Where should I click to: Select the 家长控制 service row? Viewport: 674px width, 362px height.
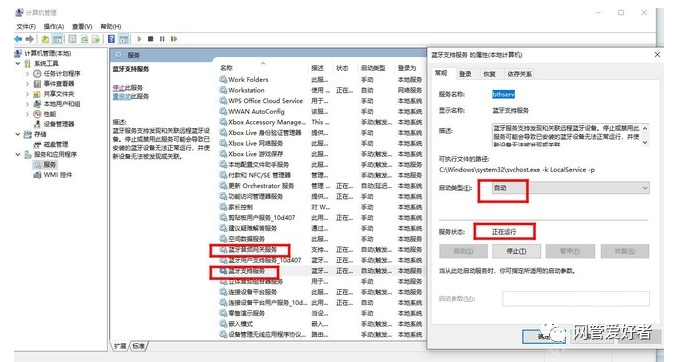[320, 207]
